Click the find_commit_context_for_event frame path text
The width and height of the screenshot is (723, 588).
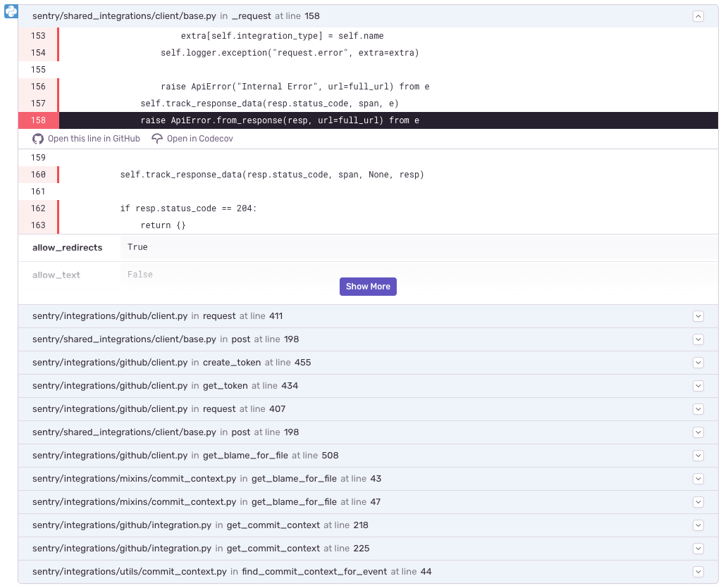(x=130, y=572)
